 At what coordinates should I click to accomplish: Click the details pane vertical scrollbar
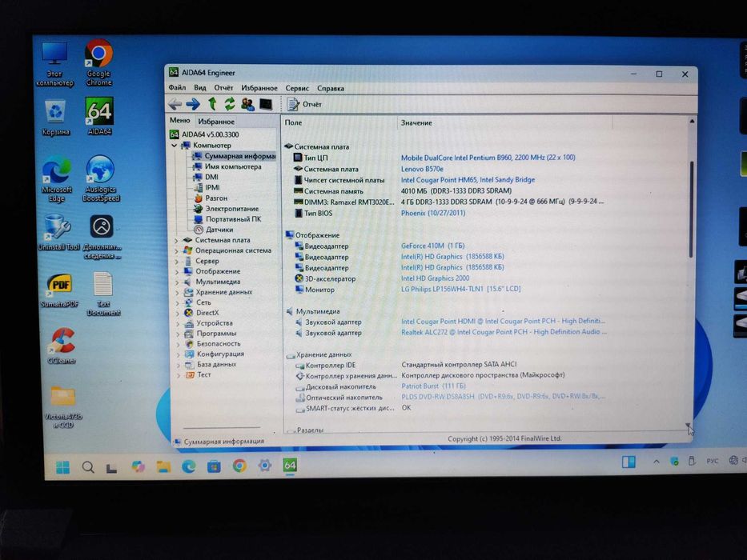coord(691,210)
